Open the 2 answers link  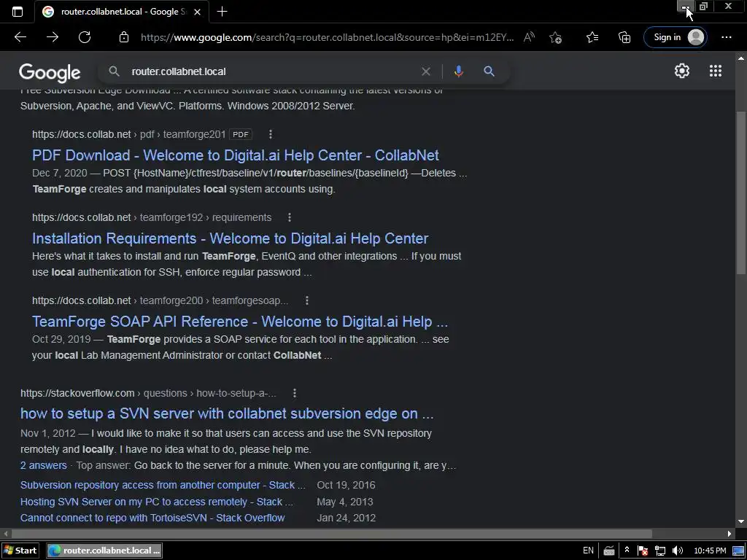[43, 465]
